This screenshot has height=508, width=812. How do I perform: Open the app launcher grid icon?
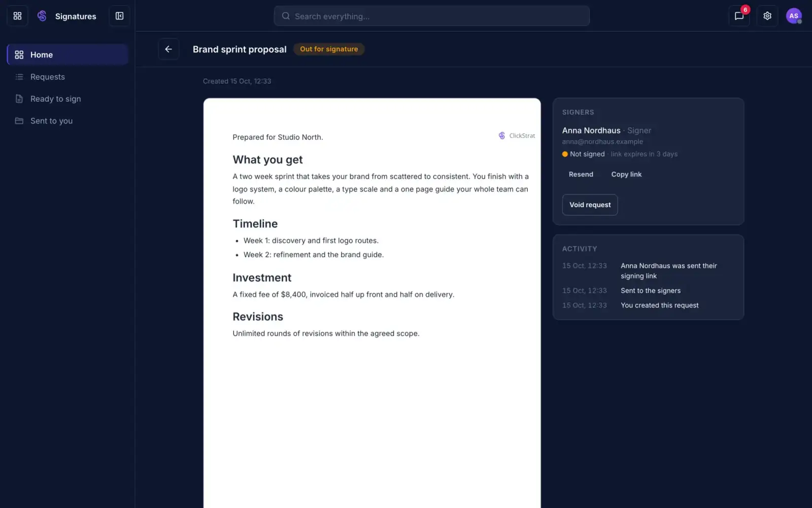(17, 16)
